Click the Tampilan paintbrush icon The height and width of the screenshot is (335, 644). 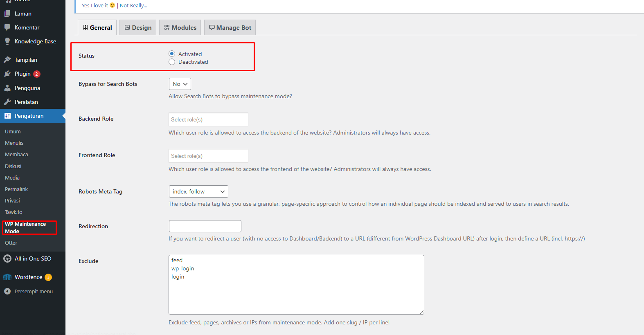click(x=7, y=60)
